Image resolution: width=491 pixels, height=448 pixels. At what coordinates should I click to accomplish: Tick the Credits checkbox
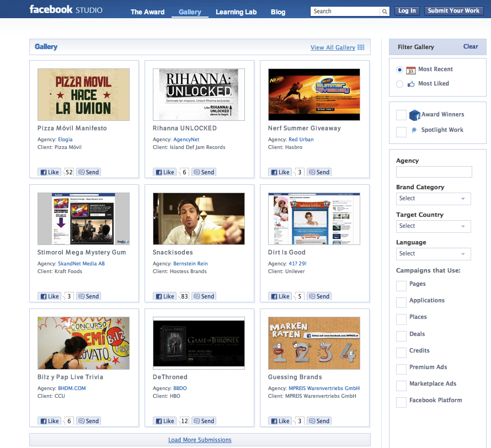click(401, 353)
